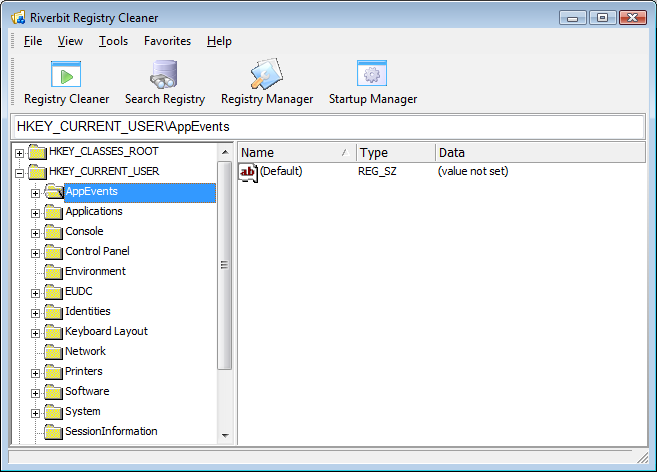Screen dimensions: 657x472
Task: Expand the Printers key
Action: click(36, 373)
